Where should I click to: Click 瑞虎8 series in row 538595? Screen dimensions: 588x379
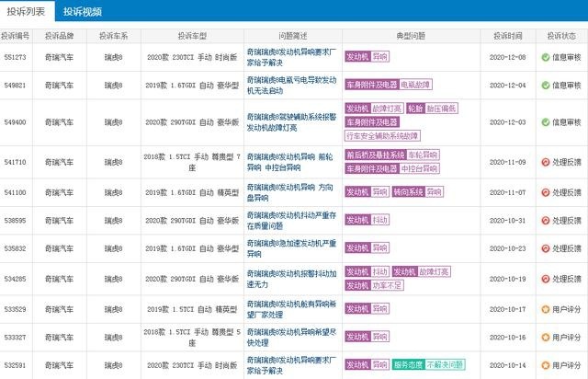click(x=114, y=221)
